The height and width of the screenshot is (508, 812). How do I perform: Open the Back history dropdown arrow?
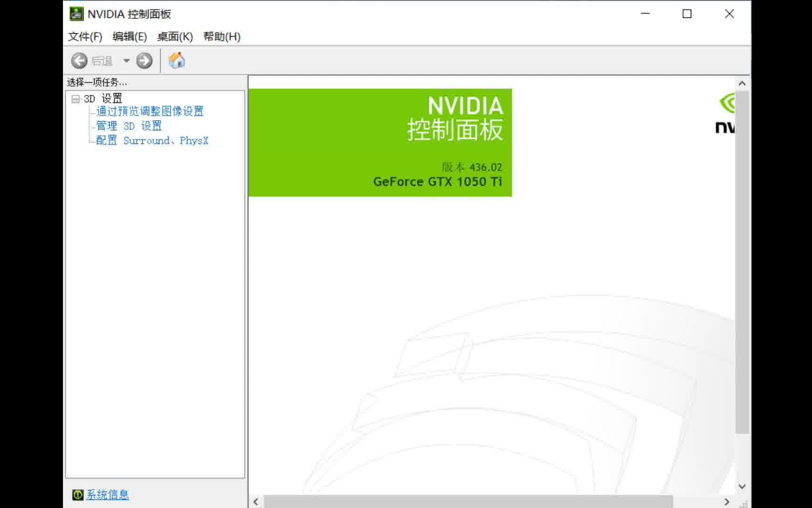coord(126,61)
